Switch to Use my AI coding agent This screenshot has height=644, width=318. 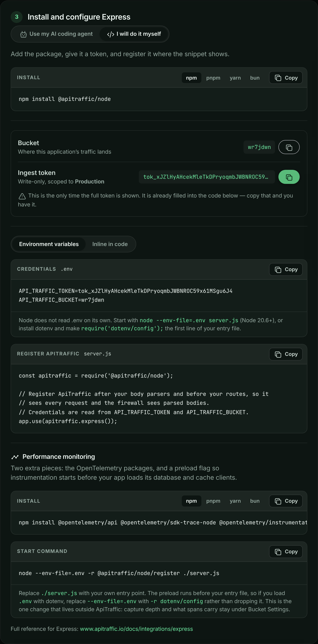click(x=56, y=34)
